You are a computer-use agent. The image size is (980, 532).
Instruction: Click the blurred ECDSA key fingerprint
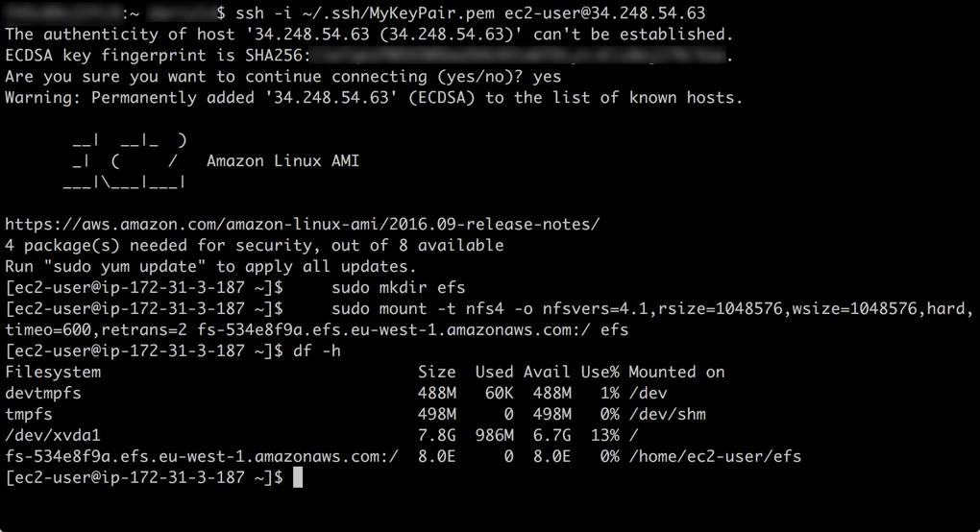click(x=519, y=55)
